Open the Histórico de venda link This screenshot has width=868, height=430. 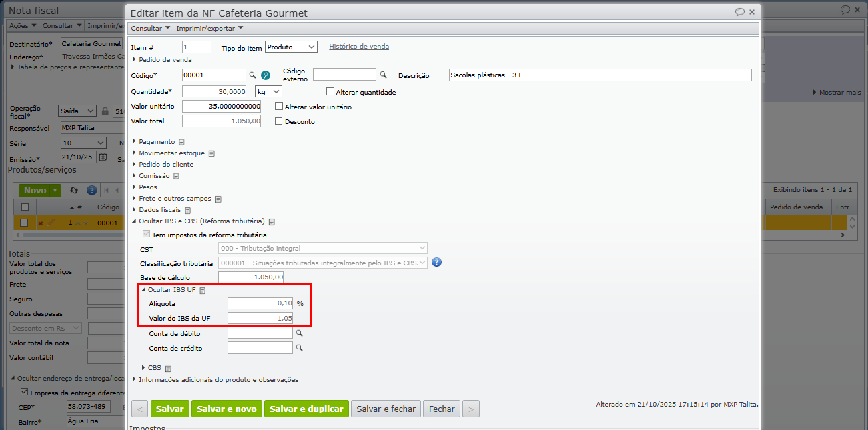pyautogui.click(x=359, y=47)
